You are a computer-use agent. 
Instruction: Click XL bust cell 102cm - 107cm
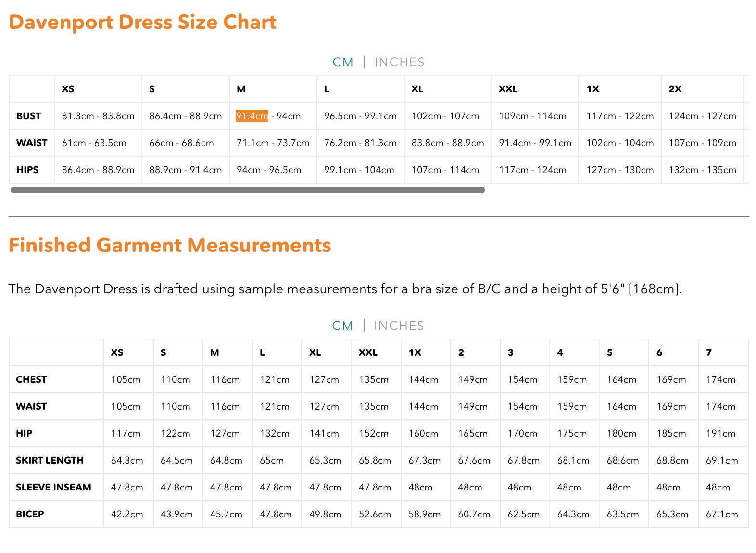tap(448, 116)
